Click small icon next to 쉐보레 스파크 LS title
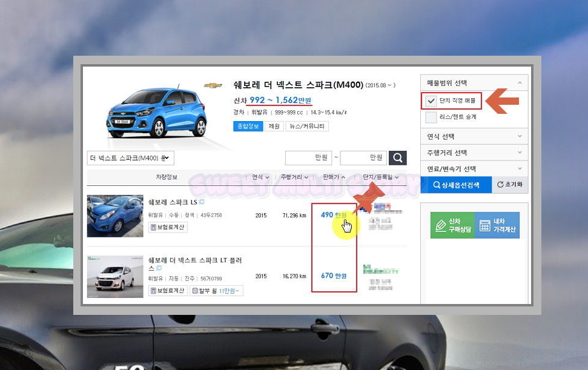The image size is (588, 370). click(202, 202)
